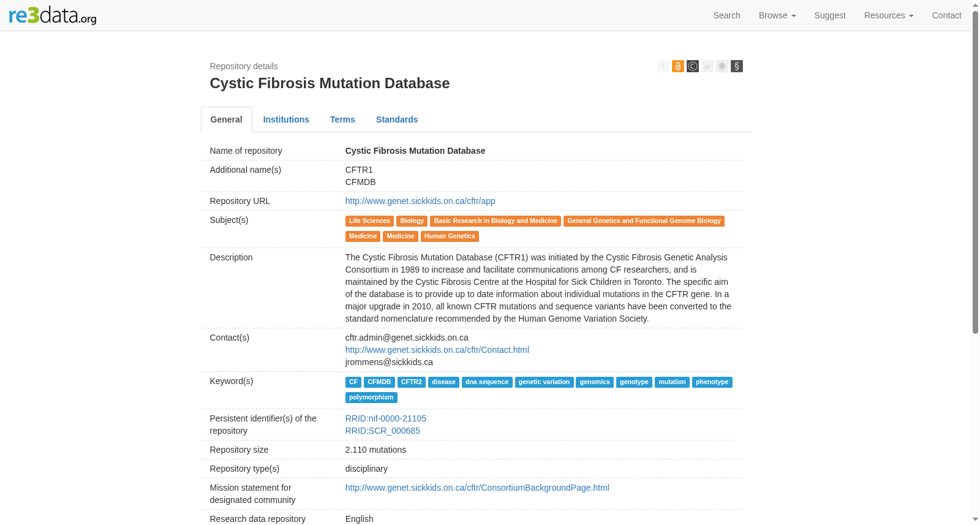Click the additional name CFMDB
980x525 pixels.
[x=360, y=182]
